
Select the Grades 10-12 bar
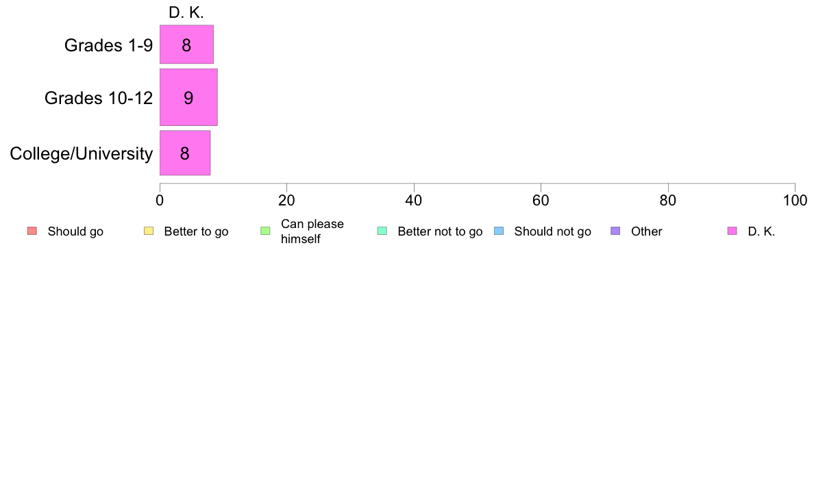tap(188, 98)
